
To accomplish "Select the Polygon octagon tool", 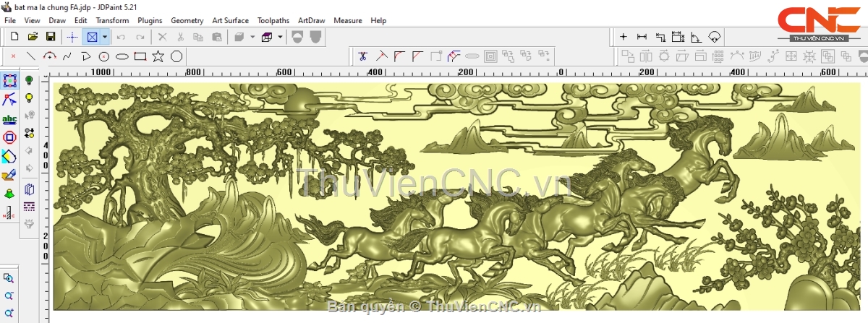I will 176,56.
